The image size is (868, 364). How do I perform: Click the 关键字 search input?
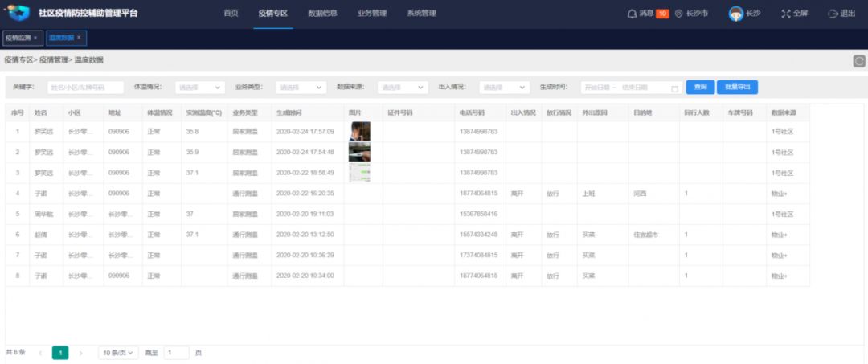[86, 88]
